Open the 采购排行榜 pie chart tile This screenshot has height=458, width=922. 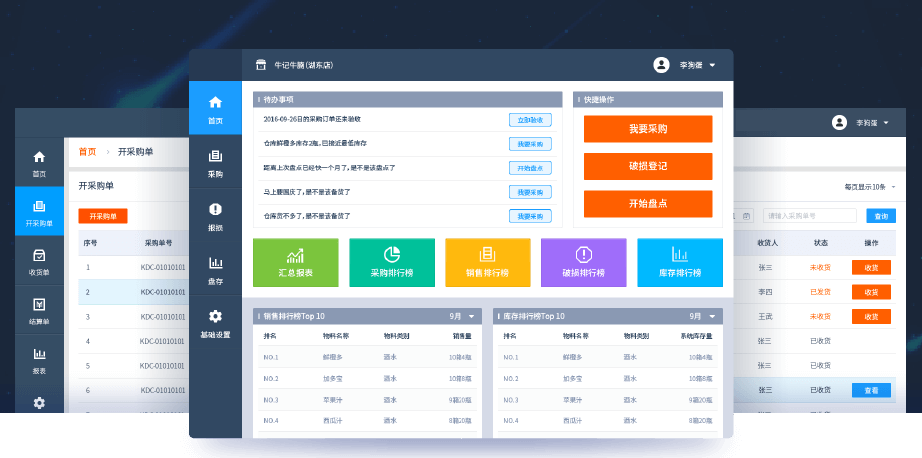392,263
